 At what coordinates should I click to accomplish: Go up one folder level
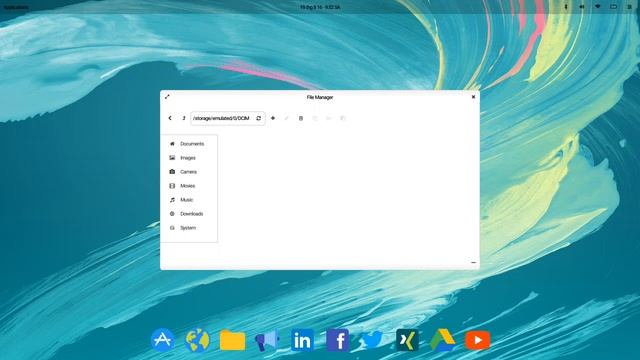184,118
